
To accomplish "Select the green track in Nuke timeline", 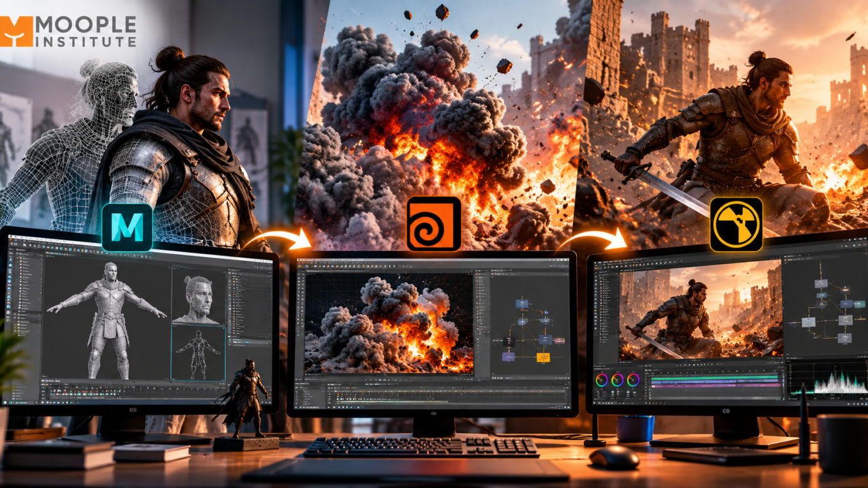I will pos(715,376).
